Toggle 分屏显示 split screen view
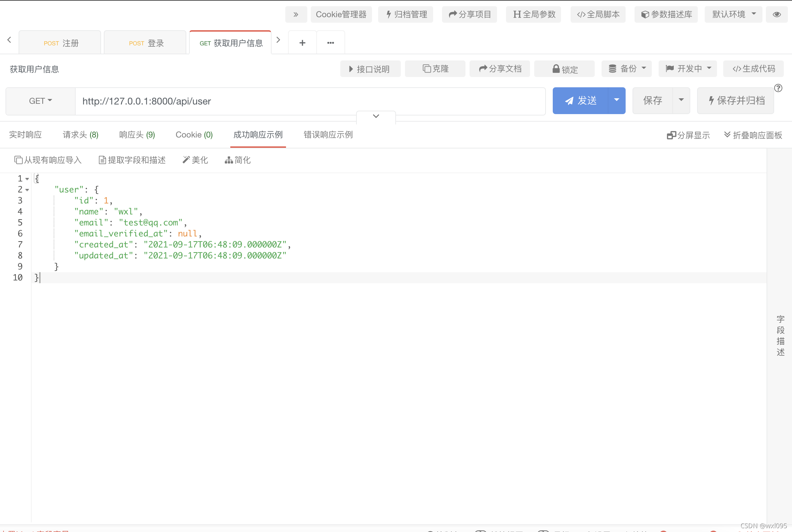This screenshot has width=792, height=532. tap(688, 135)
